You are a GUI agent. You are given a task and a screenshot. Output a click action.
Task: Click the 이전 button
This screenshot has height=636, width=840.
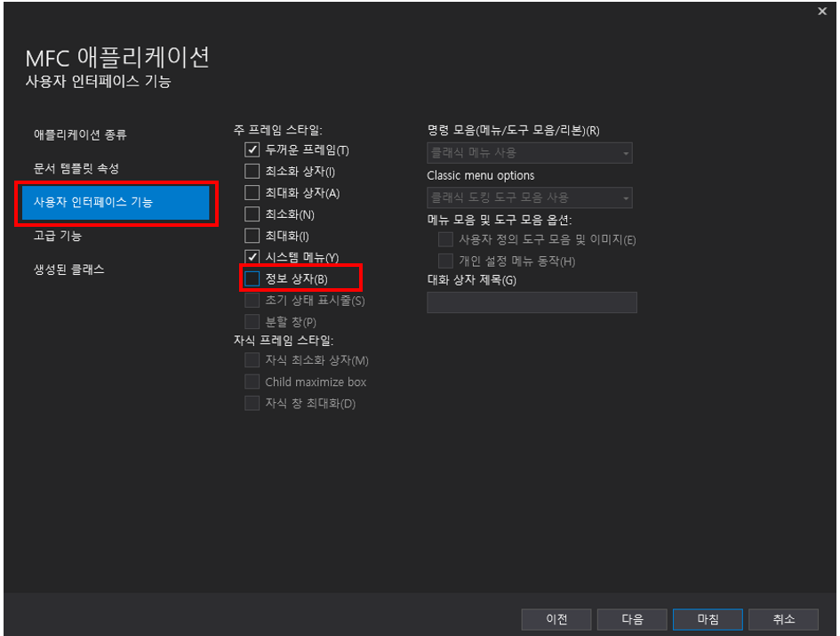click(x=556, y=619)
